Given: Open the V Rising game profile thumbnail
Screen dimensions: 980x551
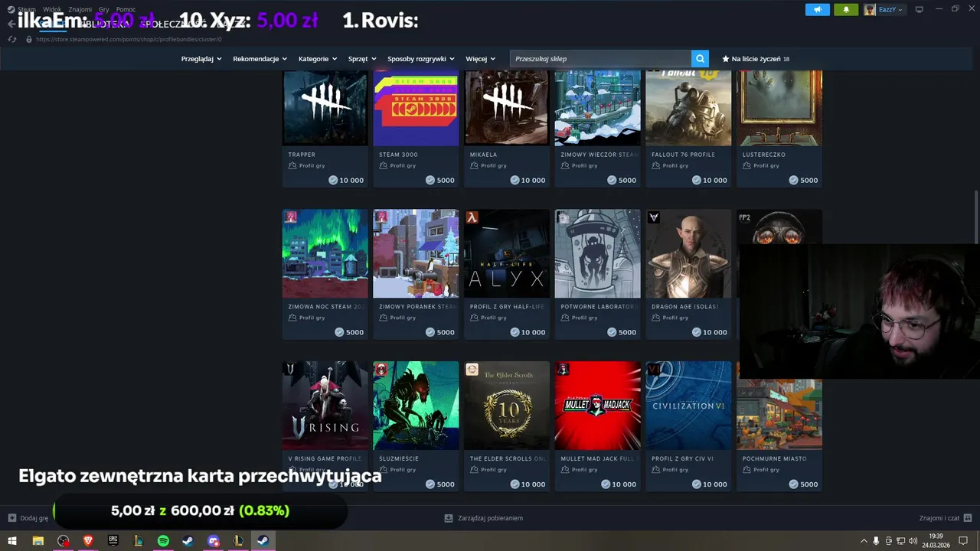Looking at the screenshot, I should tap(325, 406).
